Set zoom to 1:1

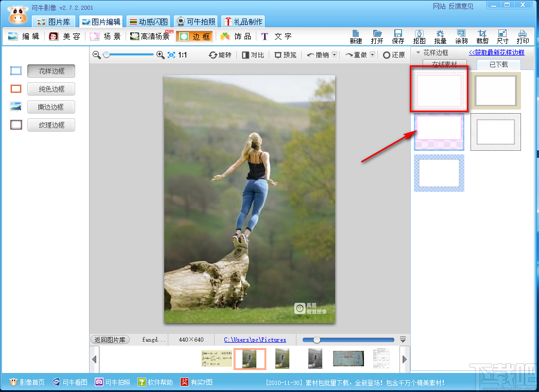click(x=183, y=55)
